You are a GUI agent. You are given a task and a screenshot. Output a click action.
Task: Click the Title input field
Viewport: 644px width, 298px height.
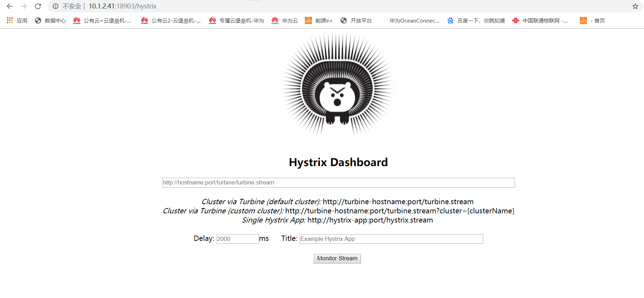(391, 239)
